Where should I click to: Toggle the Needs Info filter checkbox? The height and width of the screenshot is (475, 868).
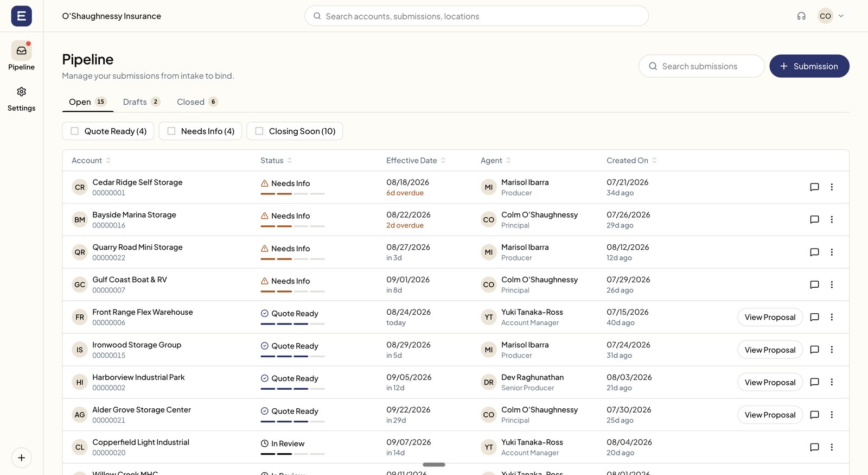point(171,131)
